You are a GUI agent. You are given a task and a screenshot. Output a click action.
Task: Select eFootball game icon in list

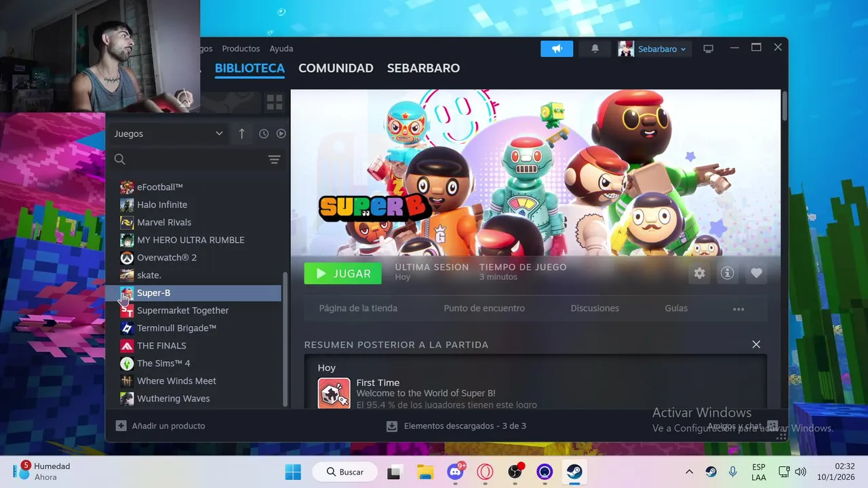pyautogui.click(x=127, y=187)
